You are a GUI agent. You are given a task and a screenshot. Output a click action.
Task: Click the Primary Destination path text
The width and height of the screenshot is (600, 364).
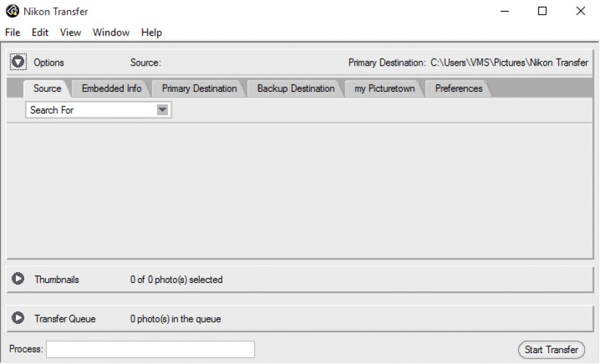509,62
